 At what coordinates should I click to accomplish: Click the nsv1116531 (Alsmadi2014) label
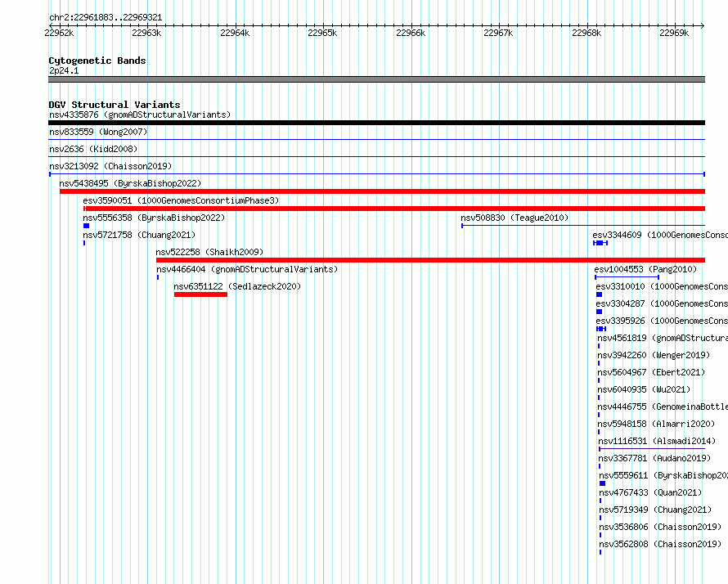point(657,441)
